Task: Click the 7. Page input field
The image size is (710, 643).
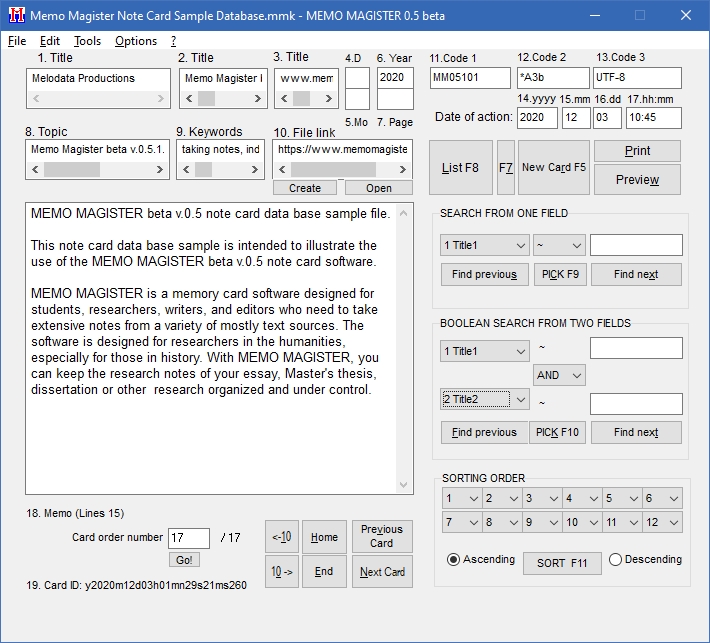Action: click(395, 99)
